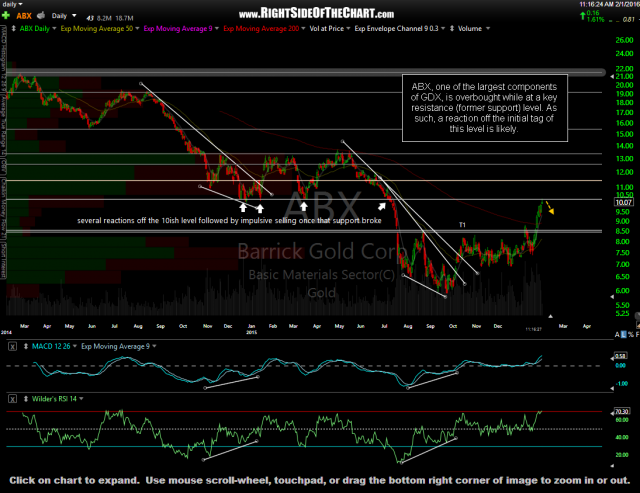Expand Exp Moving Average 50 options
This screenshot has height=493, width=640.
click(x=137, y=29)
